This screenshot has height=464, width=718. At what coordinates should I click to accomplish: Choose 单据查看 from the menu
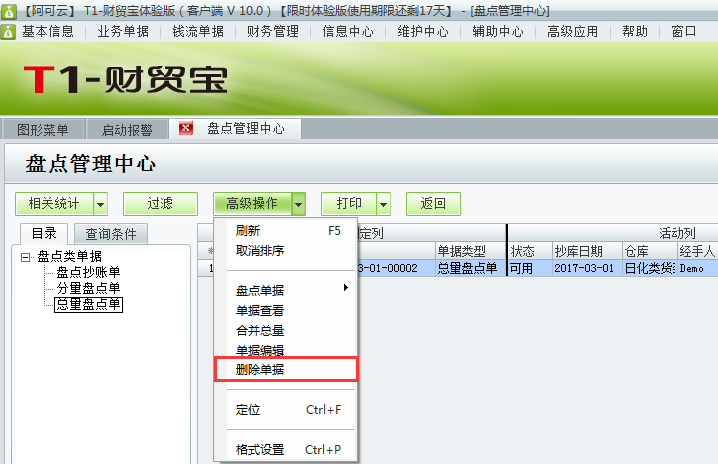[x=286, y=311]
